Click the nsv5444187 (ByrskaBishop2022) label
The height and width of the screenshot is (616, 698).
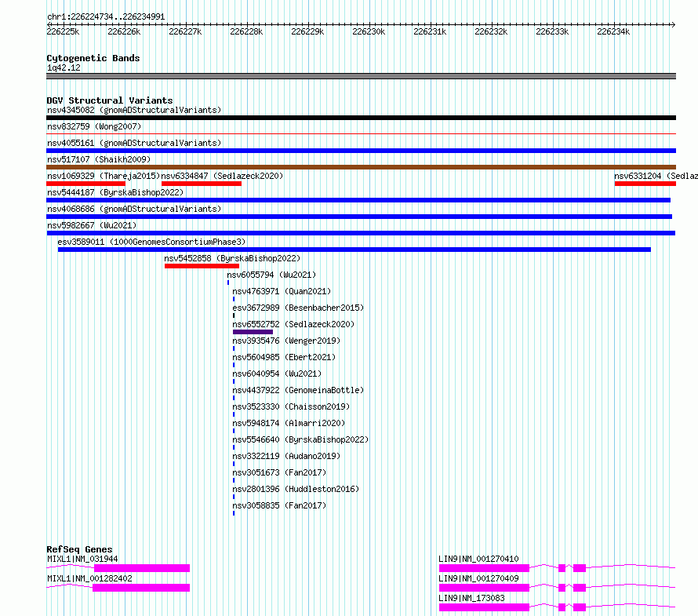click(115, 192)
